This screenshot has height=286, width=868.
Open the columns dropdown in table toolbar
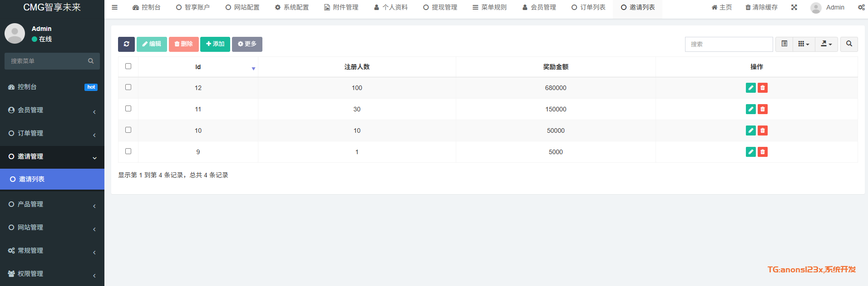pos(804,44)
